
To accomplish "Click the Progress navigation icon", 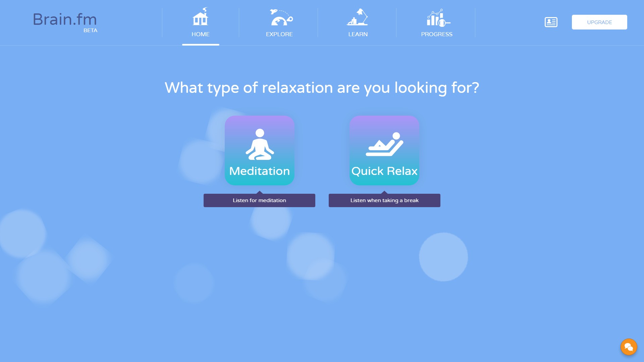I will (437, 22).
